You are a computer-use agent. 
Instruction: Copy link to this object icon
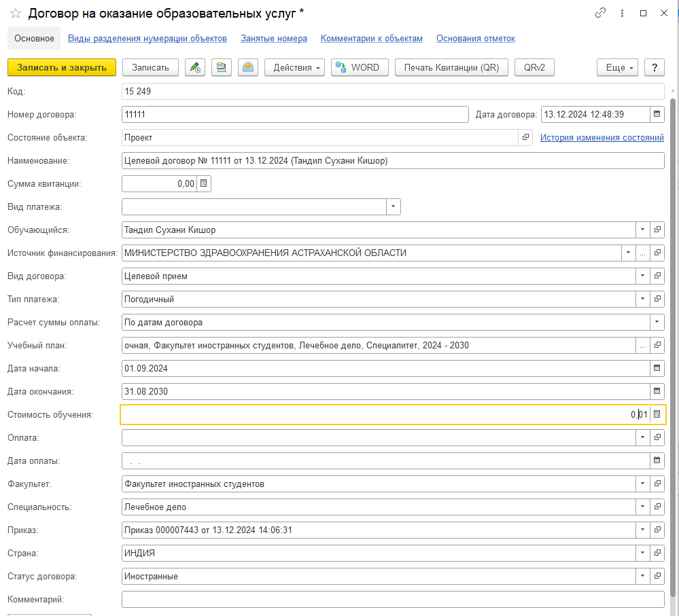coord(600,13)
